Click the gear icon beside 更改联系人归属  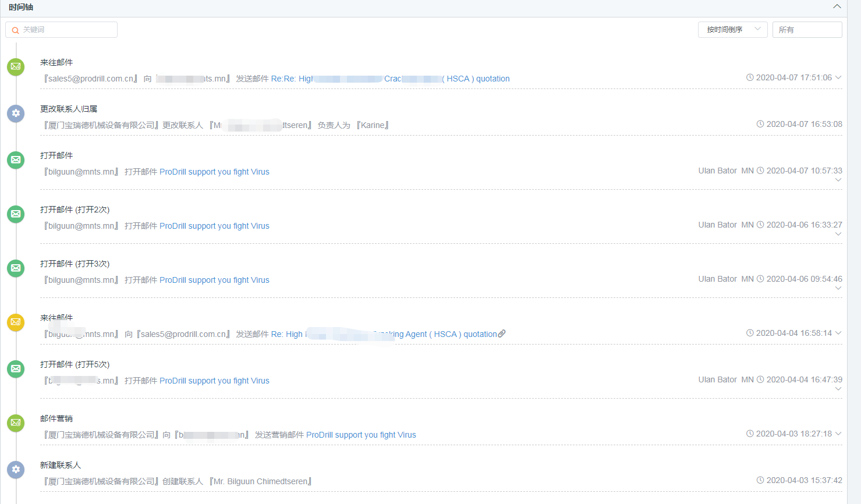tap(16, 113)
